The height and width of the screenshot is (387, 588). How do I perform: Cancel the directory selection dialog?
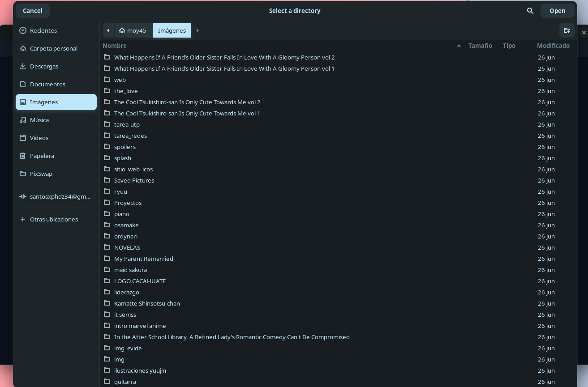33,11
